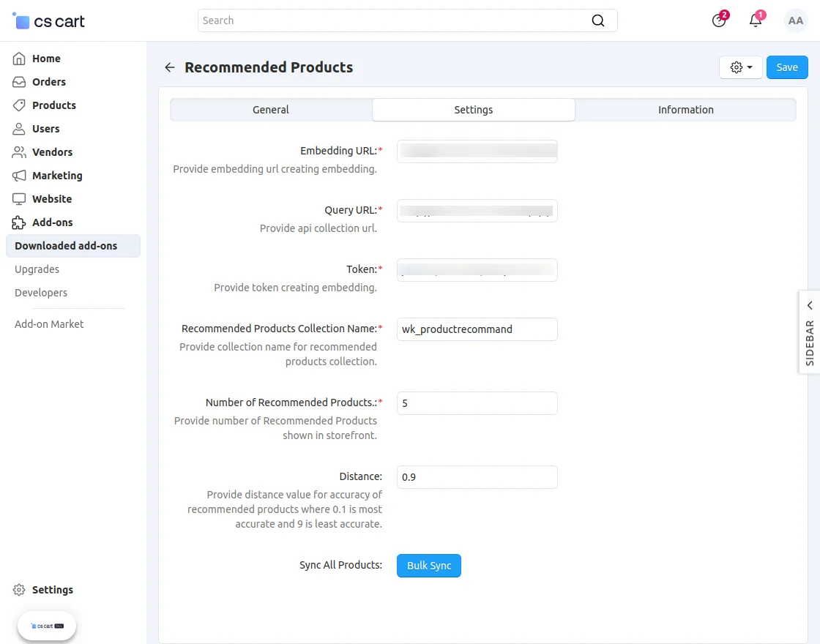This screenshot has height=644, width=820.
Task: Click the Distance value field
Action: [x=477, y=476]
